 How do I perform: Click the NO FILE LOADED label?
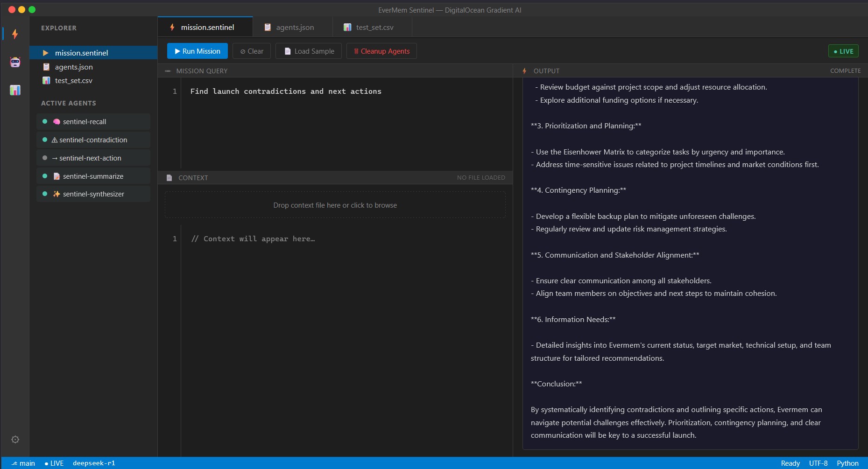pyautogui.click(x=481, y=178)
